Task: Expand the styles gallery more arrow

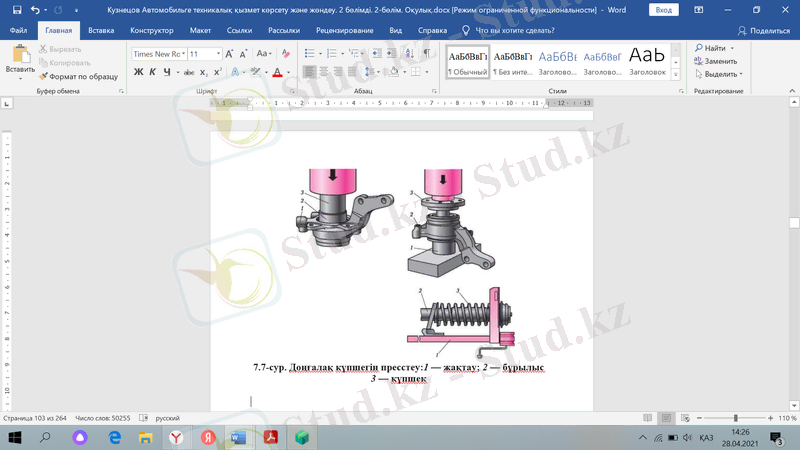Action: (676, 74)
